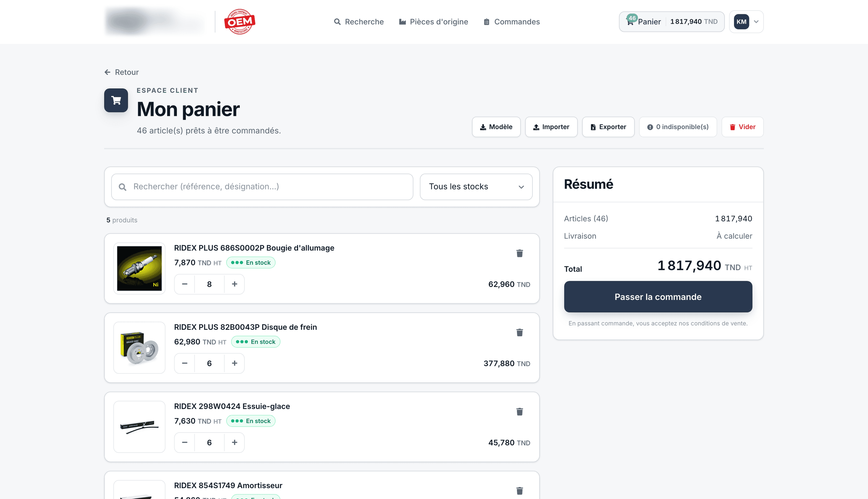Increase Bougie d'allumage quantity
This screenshot has height=499, width=868.
[234, 284]
